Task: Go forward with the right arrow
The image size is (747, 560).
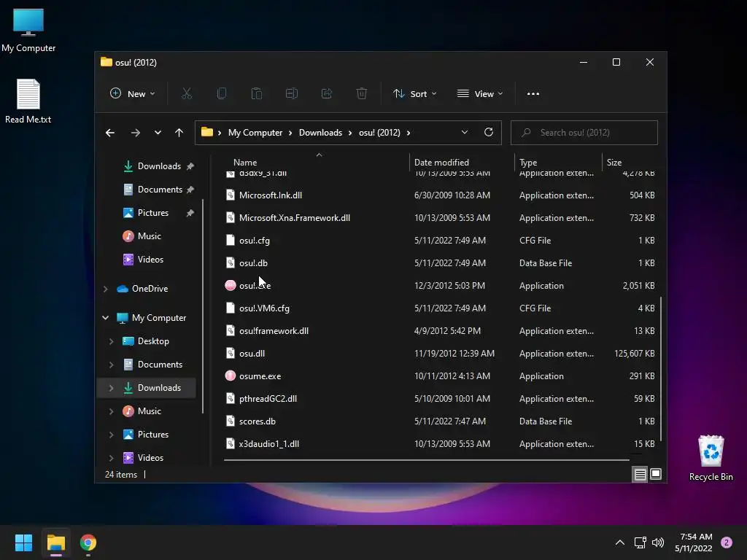Action: pos(136,133)
